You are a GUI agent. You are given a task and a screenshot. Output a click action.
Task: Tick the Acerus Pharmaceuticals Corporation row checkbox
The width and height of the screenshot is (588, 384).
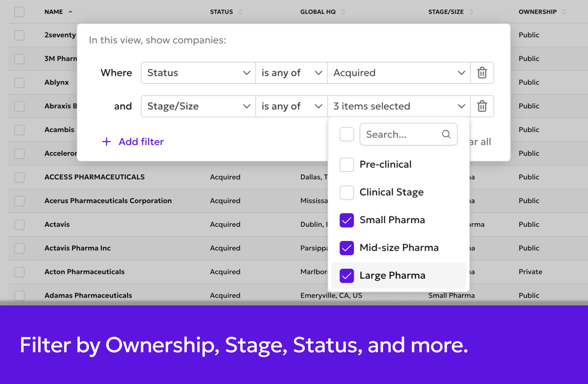pyautogui.click(x=19, y=201)
